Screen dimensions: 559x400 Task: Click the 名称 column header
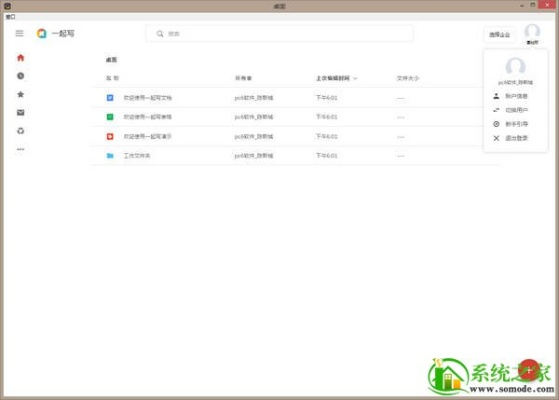[x=112, y=78]
